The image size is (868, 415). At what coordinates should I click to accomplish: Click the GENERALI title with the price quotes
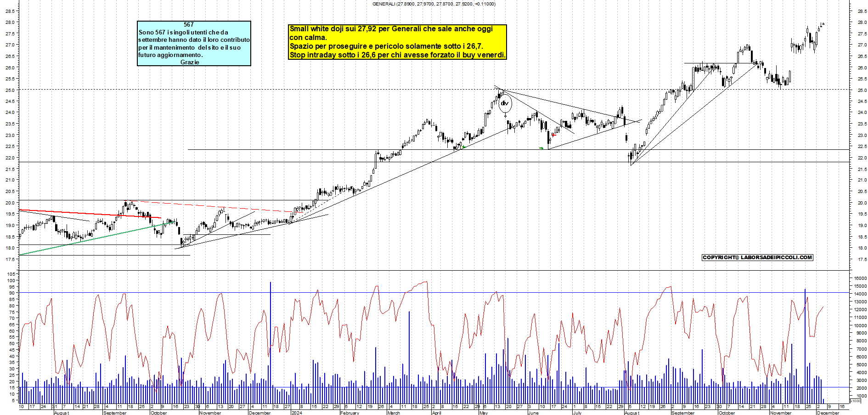[434, 4]
